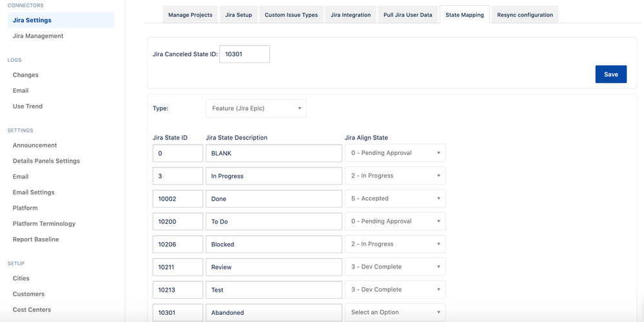Open Changes under Logs

(x=26, y=75)
